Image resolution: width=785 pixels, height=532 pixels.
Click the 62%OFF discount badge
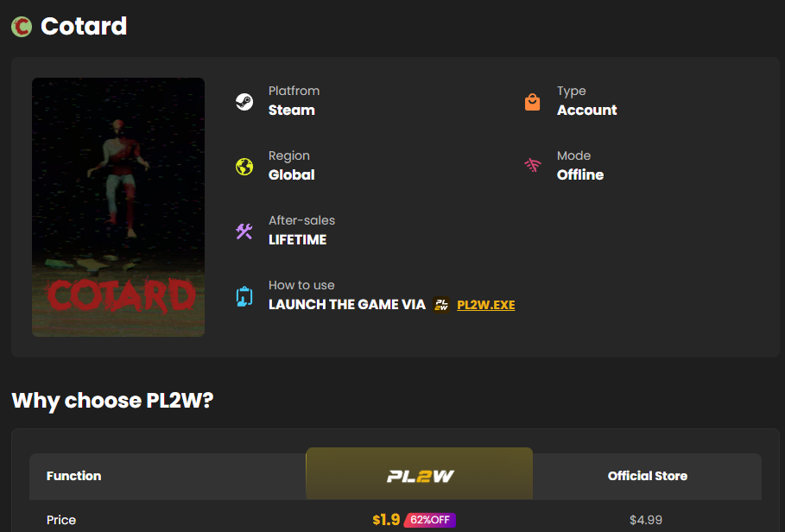coord(430,520)
